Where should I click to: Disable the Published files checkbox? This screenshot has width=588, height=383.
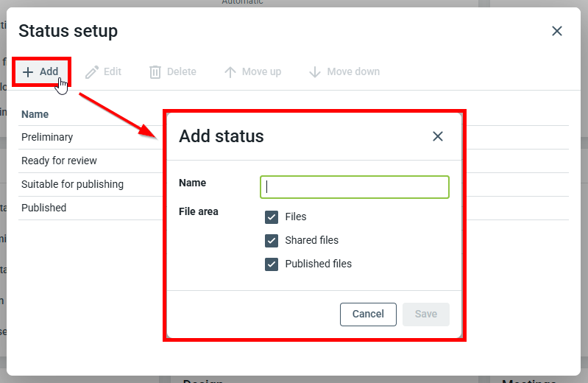tap(272, 264)
